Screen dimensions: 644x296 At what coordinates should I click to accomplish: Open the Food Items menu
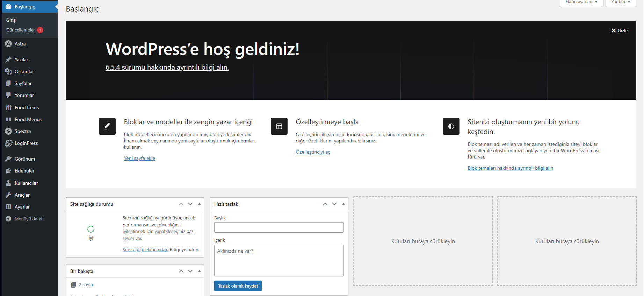[x=30, y=107]
